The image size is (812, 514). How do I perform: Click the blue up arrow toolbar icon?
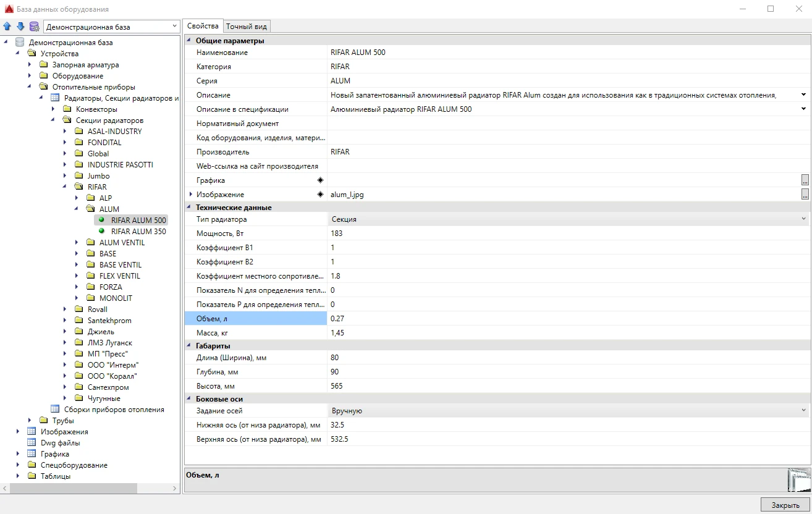(7, 27)
